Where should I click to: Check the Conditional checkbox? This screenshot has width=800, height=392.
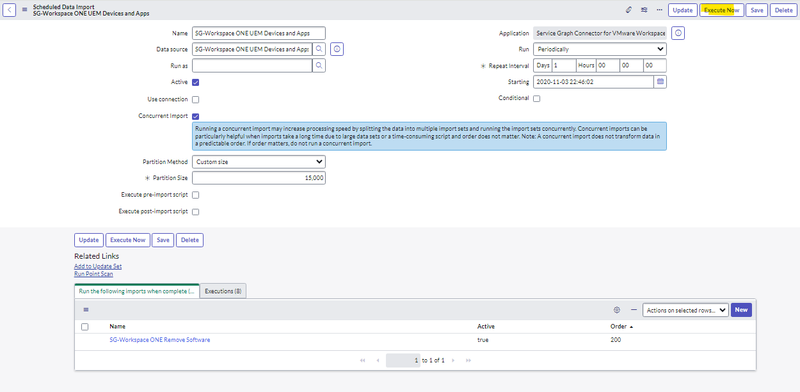click(x=536, y=99)
